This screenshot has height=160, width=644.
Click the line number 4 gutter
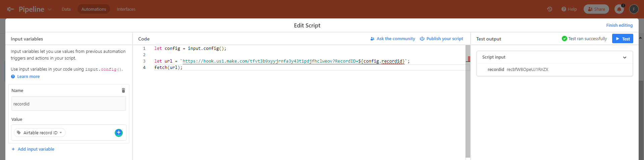click(144, 68)
